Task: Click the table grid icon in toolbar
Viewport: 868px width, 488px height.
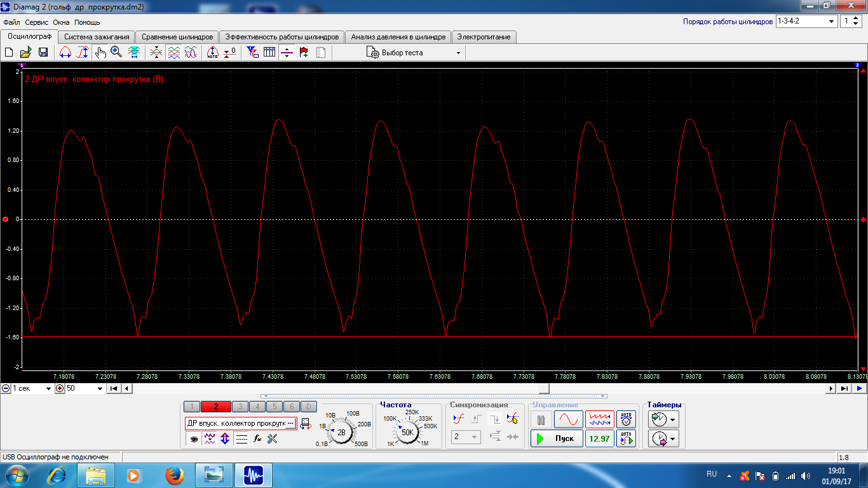Action: 269,53
